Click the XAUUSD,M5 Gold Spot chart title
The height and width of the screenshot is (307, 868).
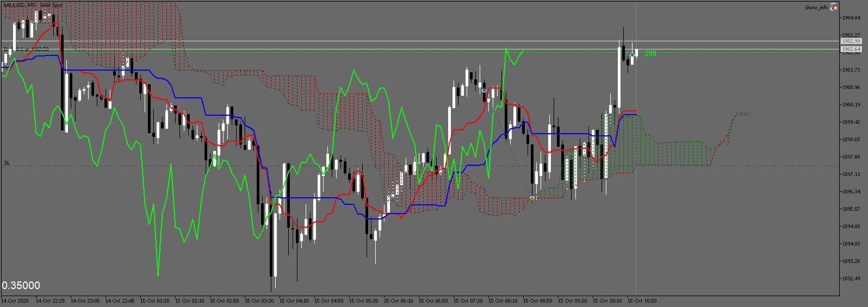click(33, 5)
